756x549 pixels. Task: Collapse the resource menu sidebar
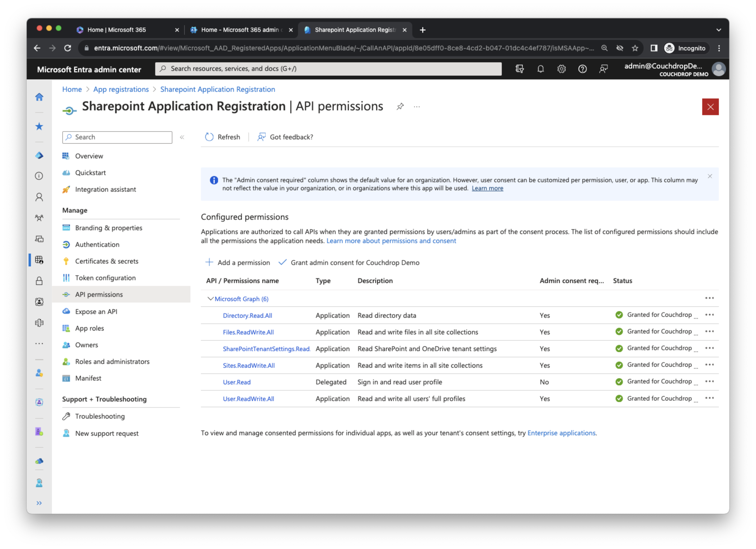[x=182, y=137]
